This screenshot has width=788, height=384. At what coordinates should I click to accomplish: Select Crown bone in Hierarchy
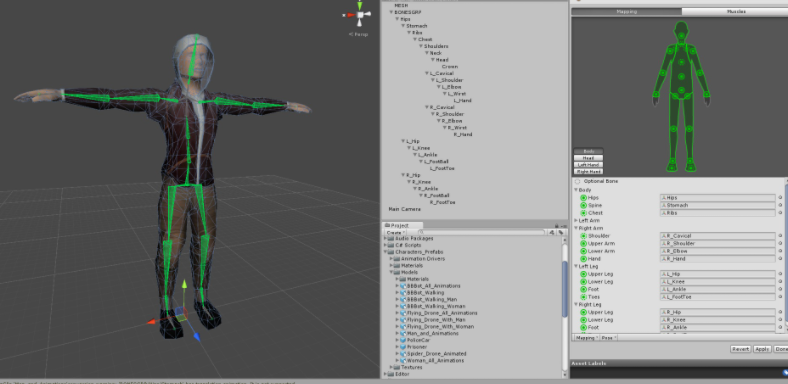point(449,67)
